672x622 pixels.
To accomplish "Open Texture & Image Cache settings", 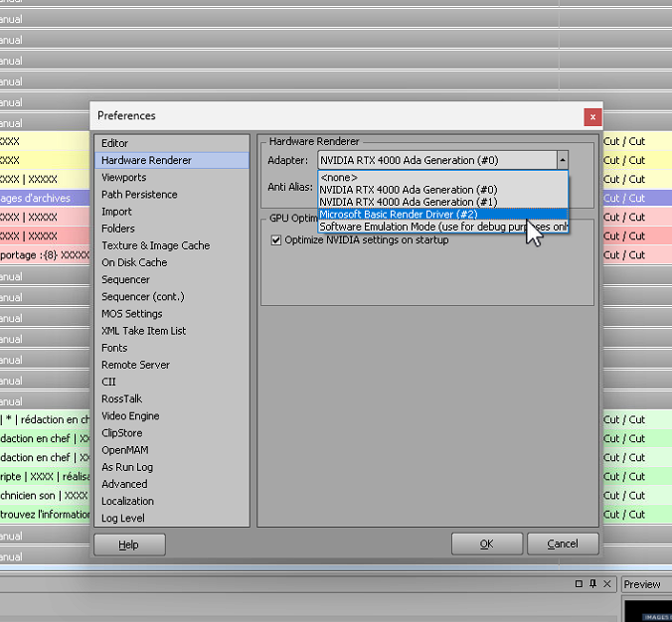I will (172, 245).
